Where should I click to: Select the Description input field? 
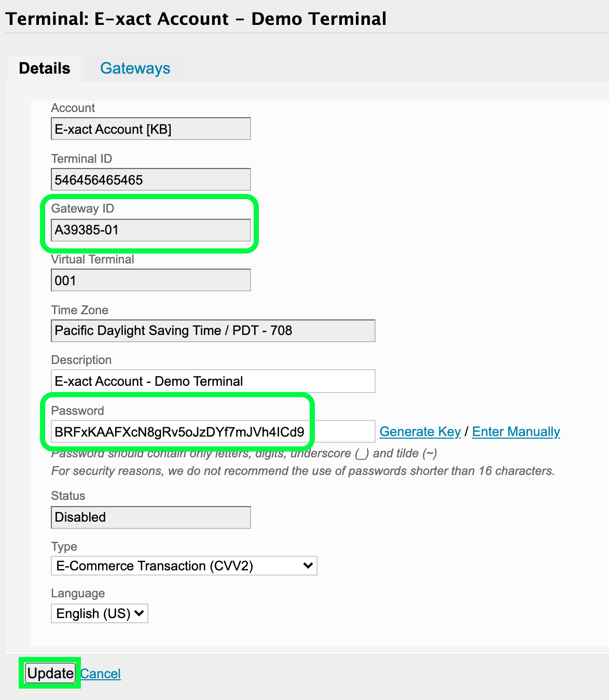(213, 381)
